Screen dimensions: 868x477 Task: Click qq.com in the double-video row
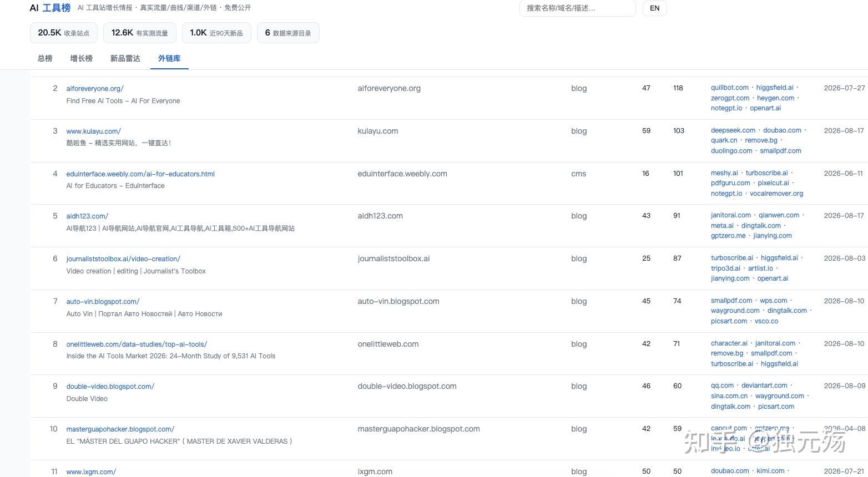723,385
